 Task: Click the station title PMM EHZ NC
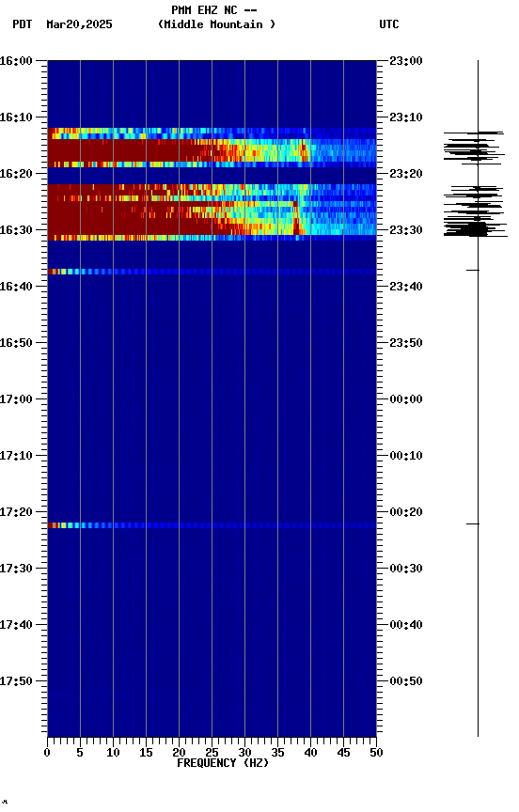(204, 9)
